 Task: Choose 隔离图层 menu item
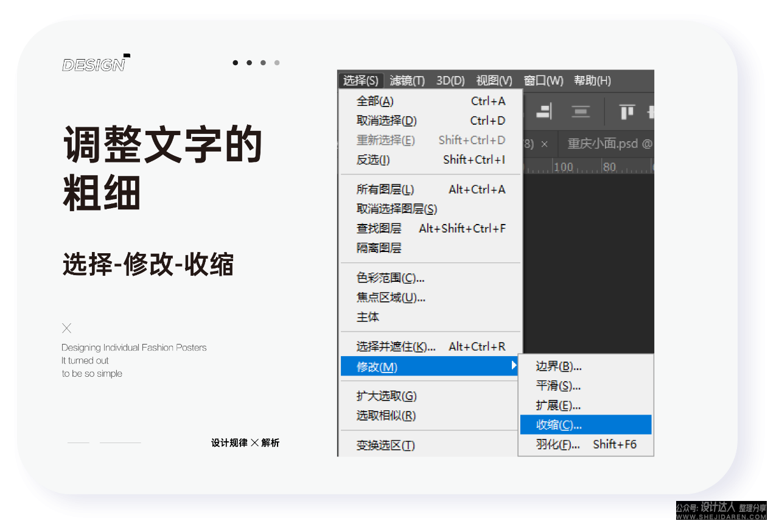coord(430,248)
